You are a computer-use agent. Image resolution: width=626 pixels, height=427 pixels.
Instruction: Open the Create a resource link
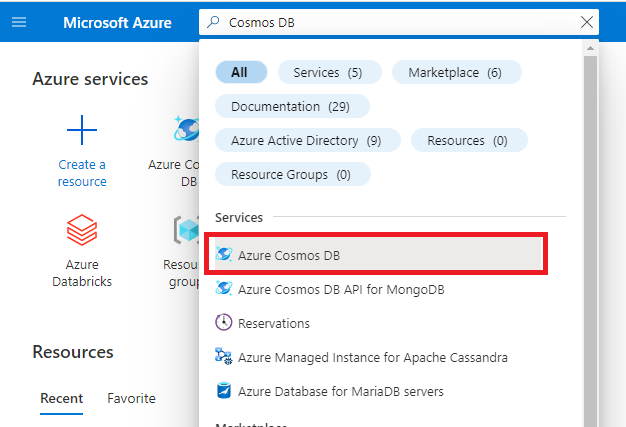[82, 173]
